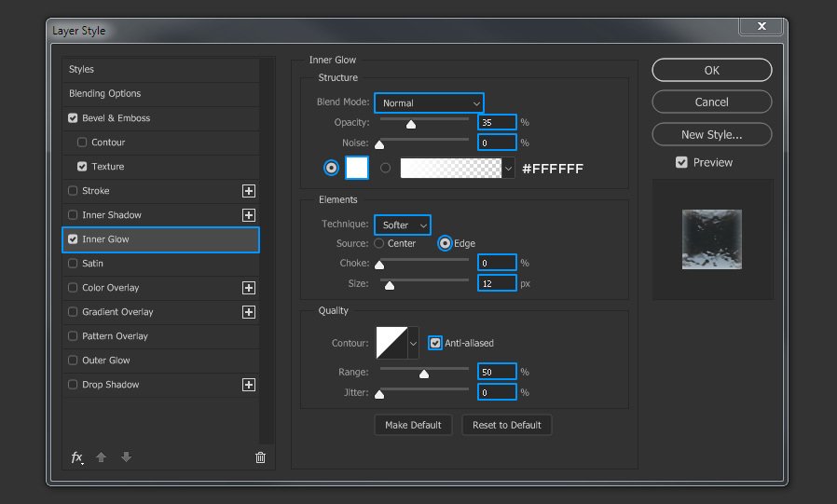
Task: Select the Outer Glow effect row
Action: (160, 360)
